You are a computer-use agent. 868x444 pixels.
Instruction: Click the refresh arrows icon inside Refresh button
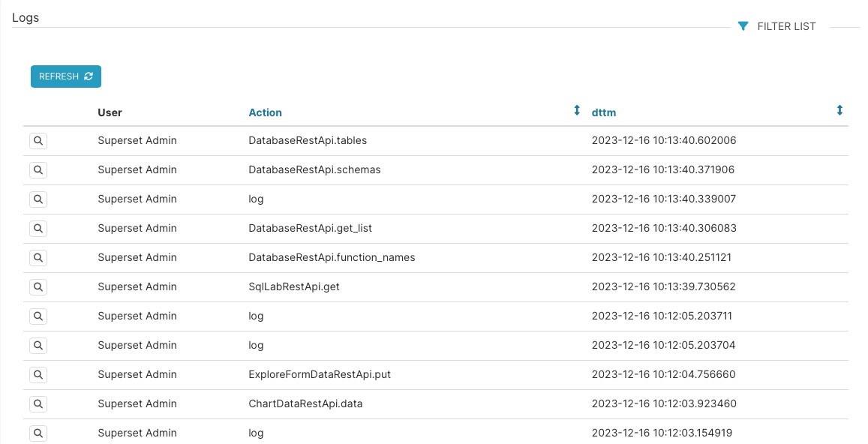[x=88, y=76]
